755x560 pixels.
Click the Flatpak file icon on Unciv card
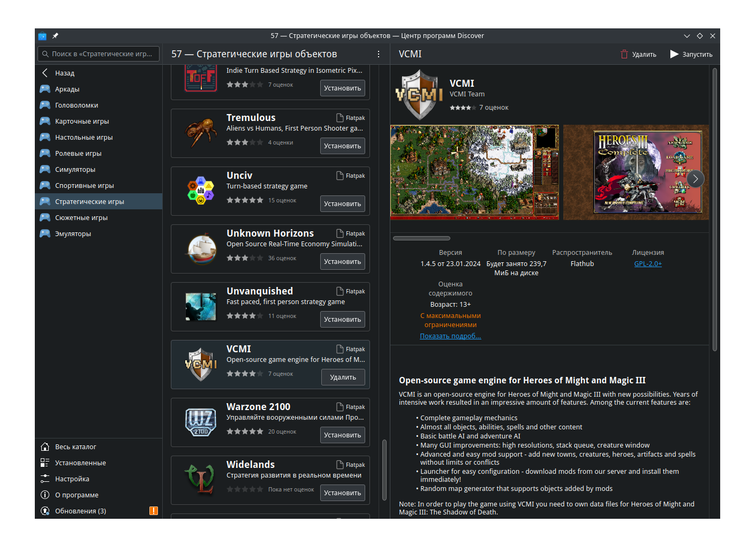tap(340, 176)
